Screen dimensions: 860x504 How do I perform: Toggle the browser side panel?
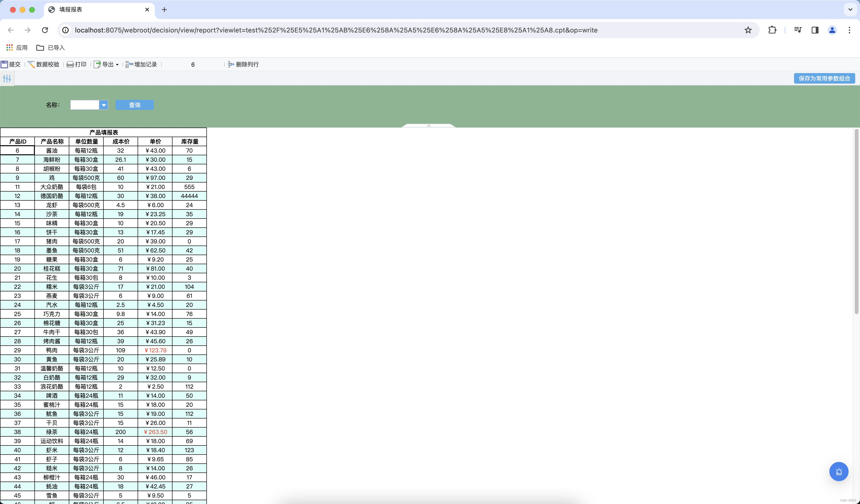tap(815, 30)
